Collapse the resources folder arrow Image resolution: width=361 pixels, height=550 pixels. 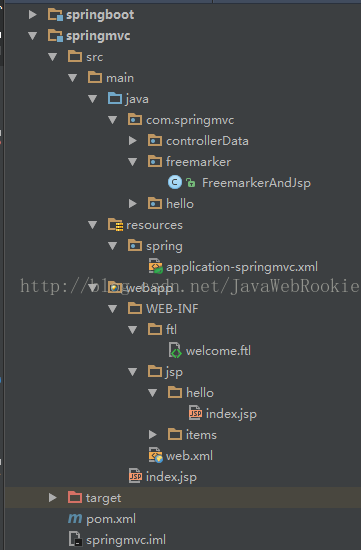tap(93, 225)
